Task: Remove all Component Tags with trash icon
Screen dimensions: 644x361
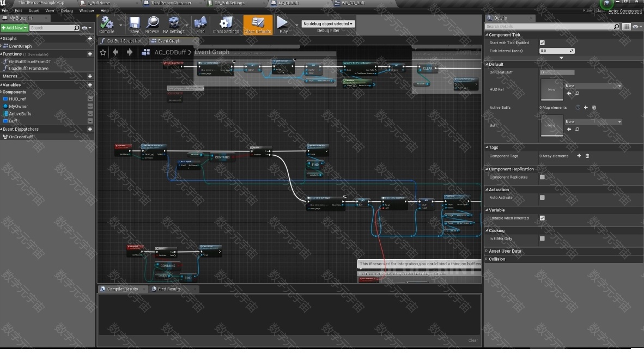Action: pos(587,156)
